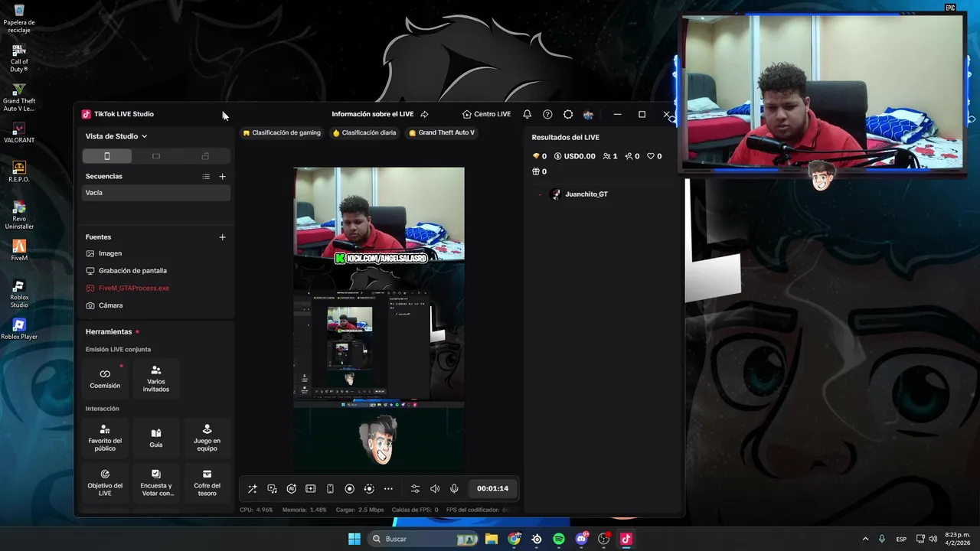Select the dual layout mode
The height and width of the screenshot is (551, 980).
click(x=205, y=156)
